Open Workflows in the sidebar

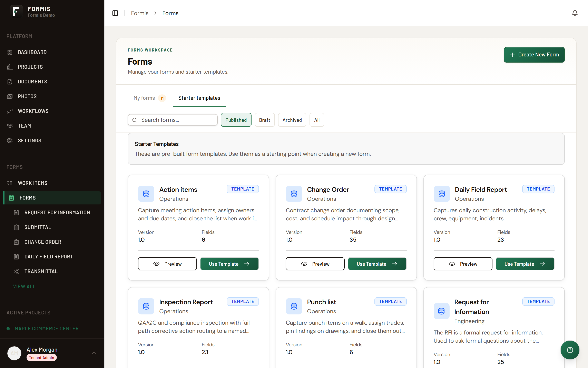click(x=52, y=111)
